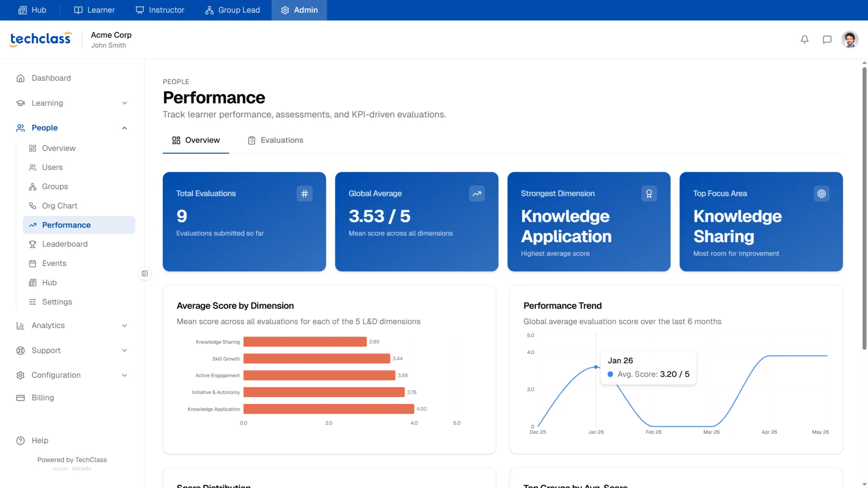Open Users in the sidebar
This screenshot has width=868, height=488.
tap(79, 167)
